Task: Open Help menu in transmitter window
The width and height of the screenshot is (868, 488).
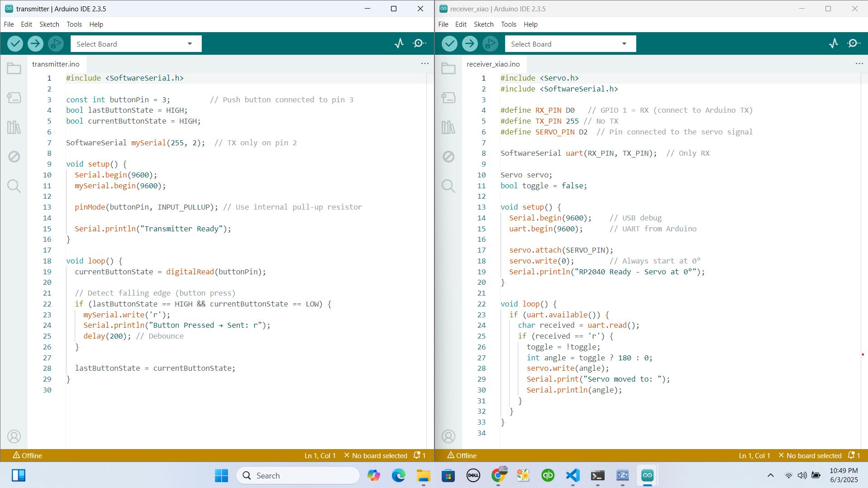Action: [96, 24]
